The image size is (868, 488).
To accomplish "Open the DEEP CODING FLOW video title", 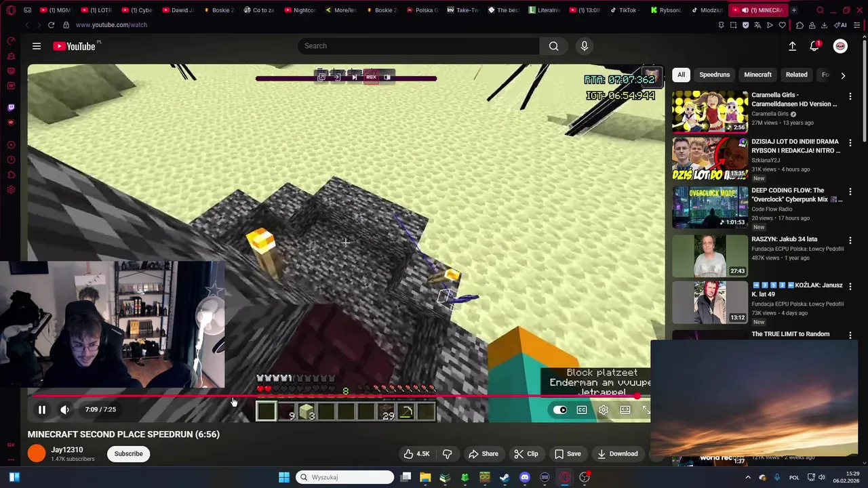I will (x=796, y=195).
